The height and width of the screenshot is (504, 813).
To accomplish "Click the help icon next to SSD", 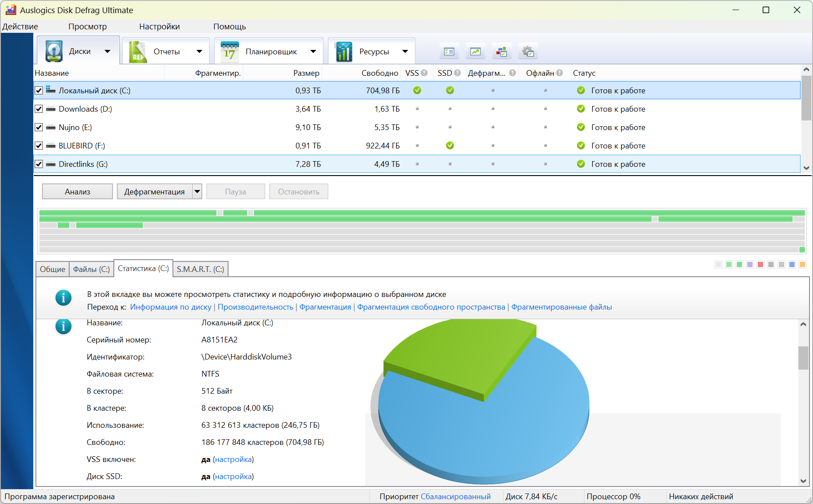I will click(458, 73).
